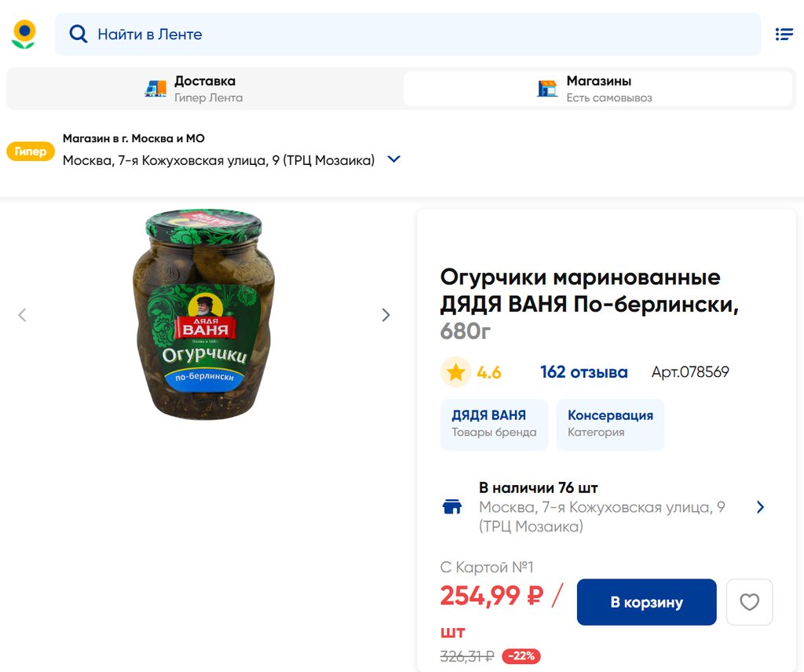Open the 162 отзыва reviews link
Image resolution: width=804 pixels, height=672 pixels.
583,372
